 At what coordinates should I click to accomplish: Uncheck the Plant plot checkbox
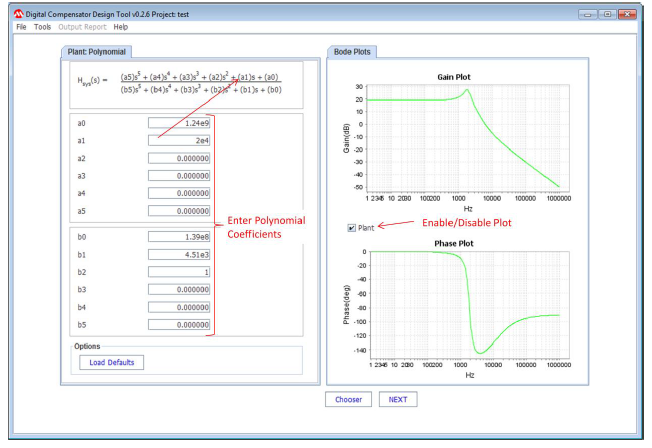coord(351,228)
